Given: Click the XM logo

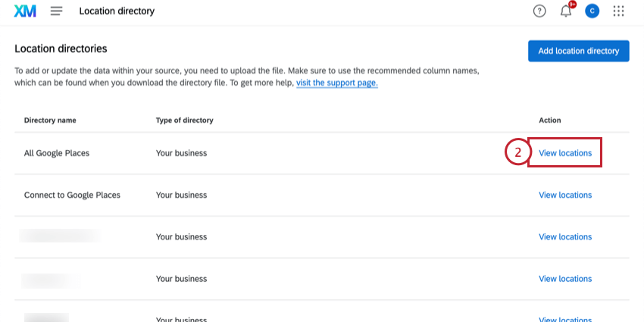Looking at the screenshot, I should pos(25,11).
